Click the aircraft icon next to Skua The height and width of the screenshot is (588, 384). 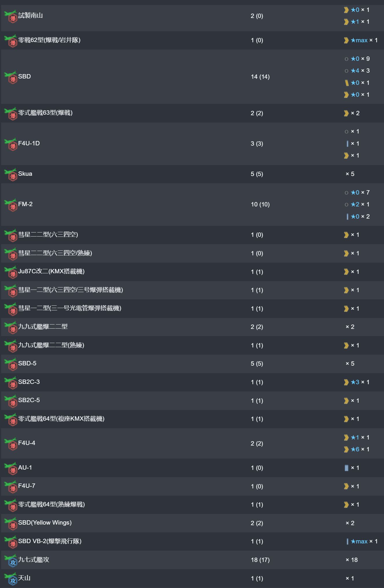[x=11, y=175]
